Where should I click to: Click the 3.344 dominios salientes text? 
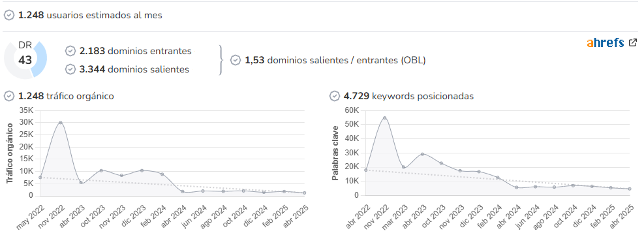click(134, 69)
